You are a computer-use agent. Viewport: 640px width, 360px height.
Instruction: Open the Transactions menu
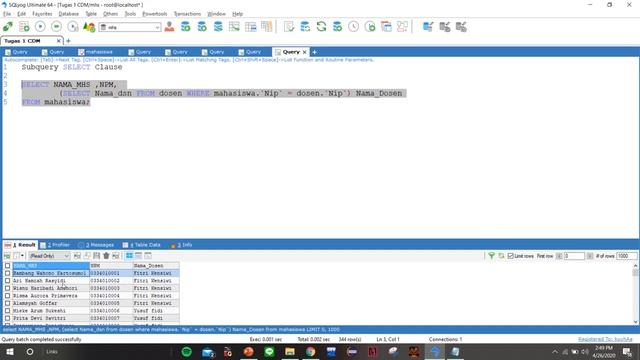(x=187, y=14)
